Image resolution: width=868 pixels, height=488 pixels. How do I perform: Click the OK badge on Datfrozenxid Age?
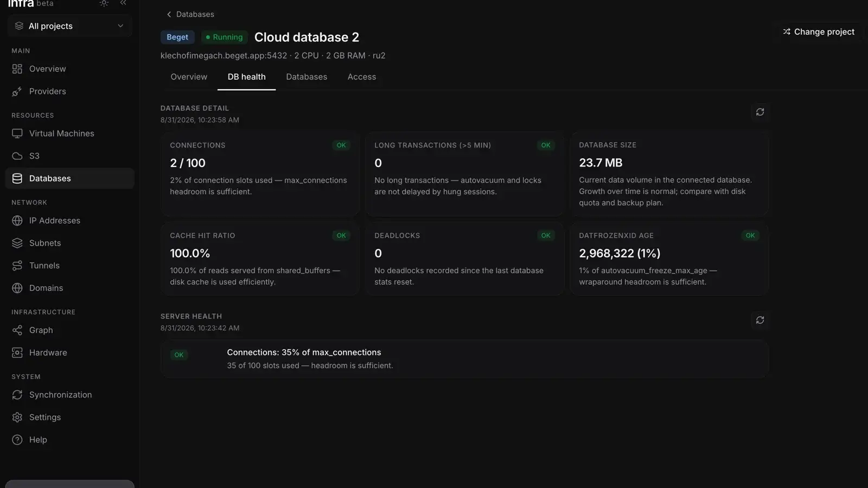pyautogui.click(x=750, y=235)
